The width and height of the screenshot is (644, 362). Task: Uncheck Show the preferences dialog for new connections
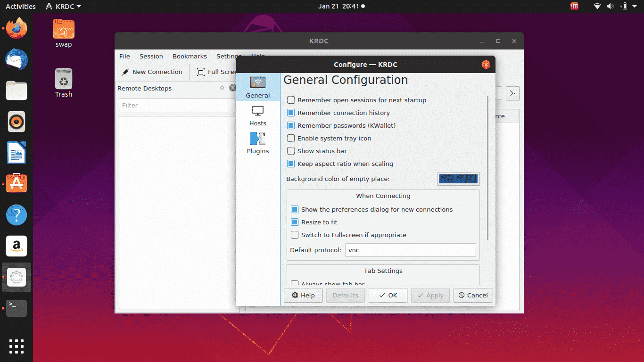click(x=295, y=209)
